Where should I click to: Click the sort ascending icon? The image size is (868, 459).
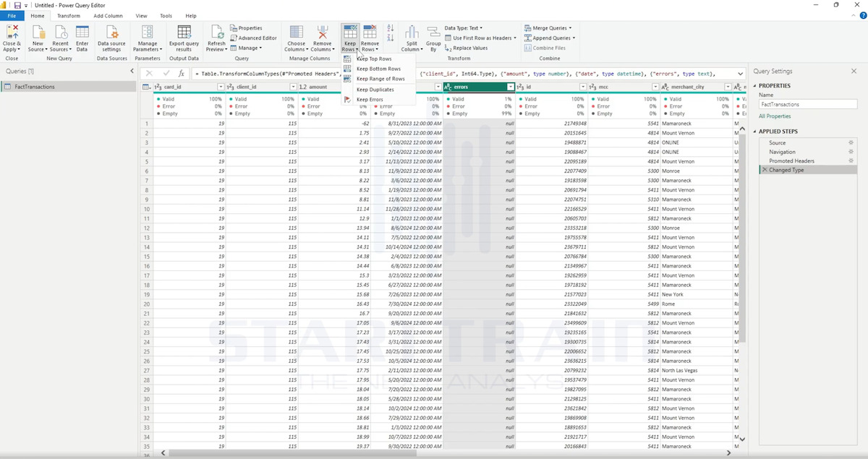[391, 27]
